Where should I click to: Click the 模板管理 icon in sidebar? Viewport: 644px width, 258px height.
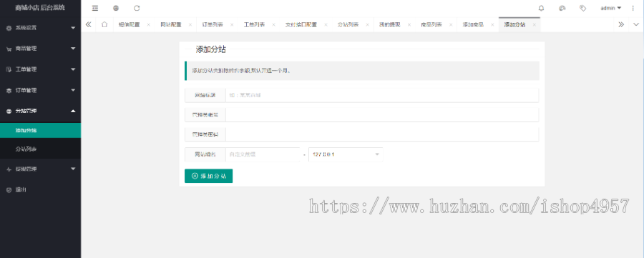click(x=9, y=169)
